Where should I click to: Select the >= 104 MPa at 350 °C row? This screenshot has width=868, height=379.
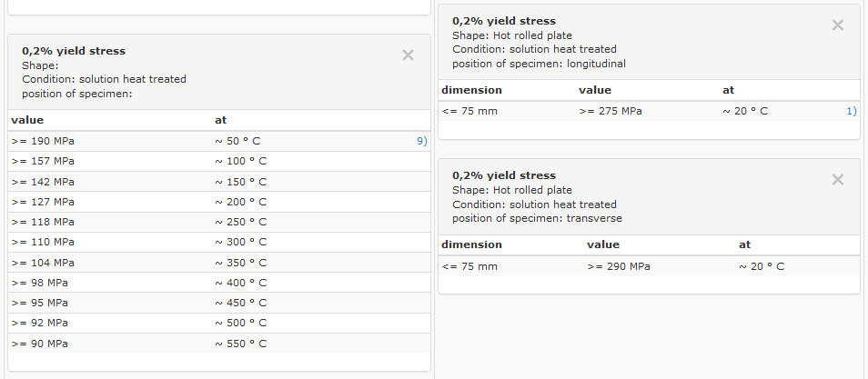[x=219, y=263]
